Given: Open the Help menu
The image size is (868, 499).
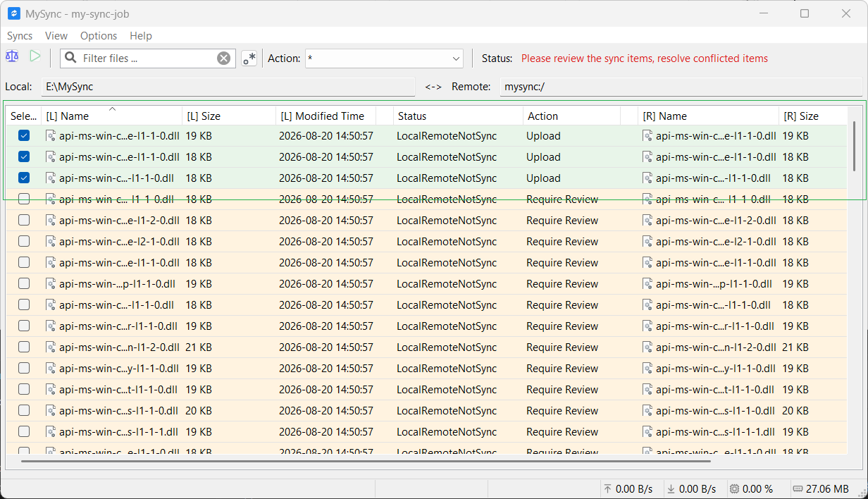Looking at the screenshot, I should tap(141, 36).
